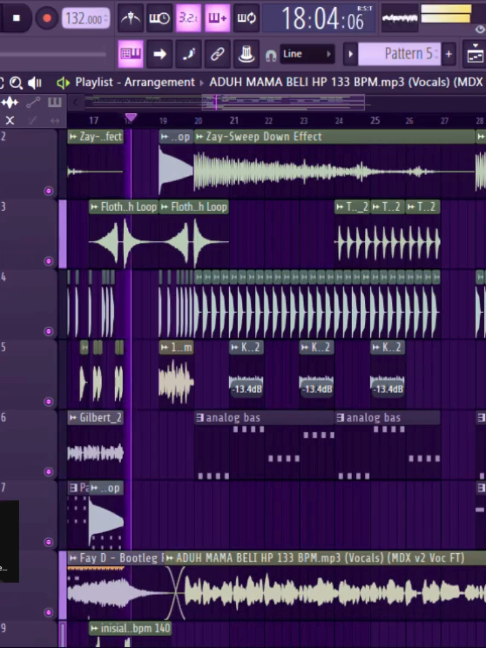Click the stamp tool icon
The image size is (486, 648).
click(246, 54)
